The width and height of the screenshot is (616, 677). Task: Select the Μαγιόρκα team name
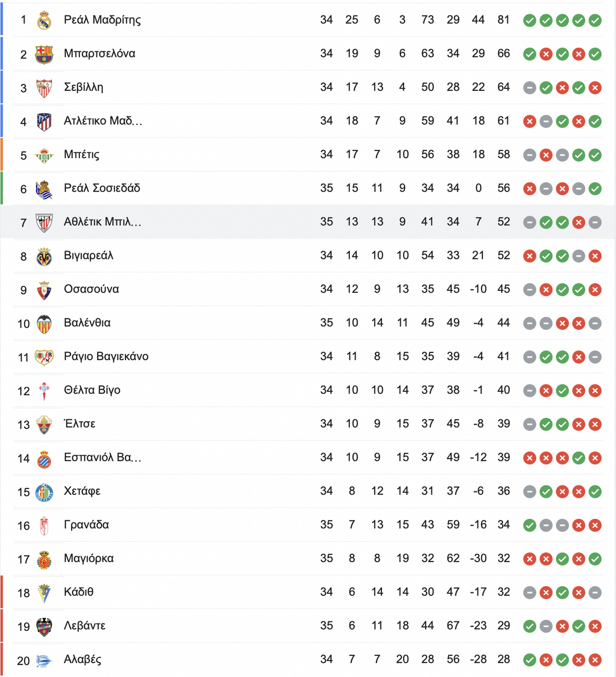pos(89,558)
